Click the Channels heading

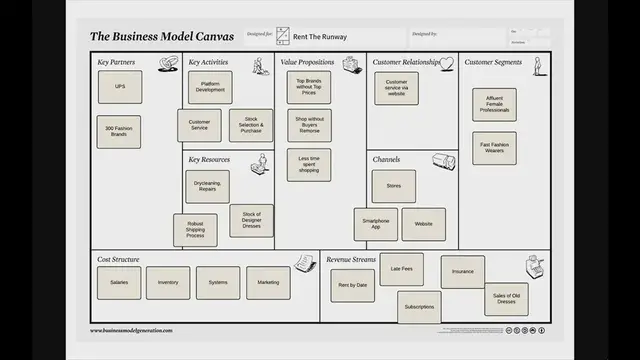[386, 160]
